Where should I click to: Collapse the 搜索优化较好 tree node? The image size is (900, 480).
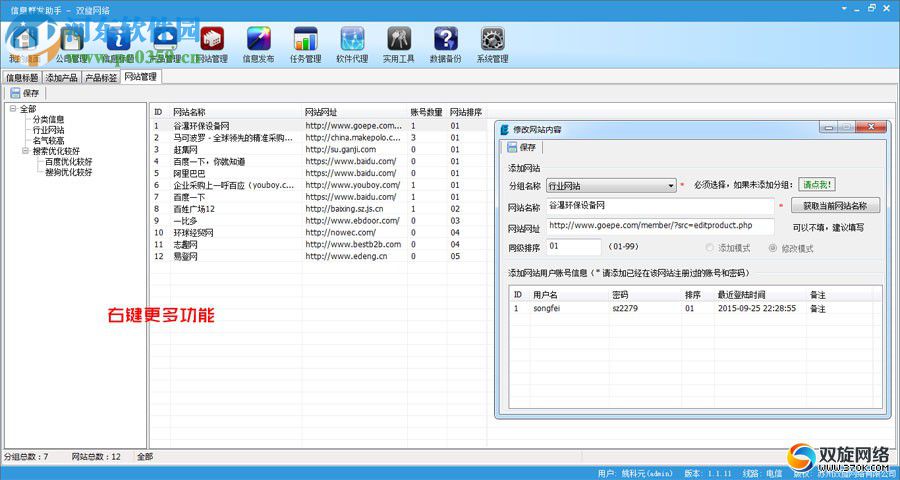[26, 151]
